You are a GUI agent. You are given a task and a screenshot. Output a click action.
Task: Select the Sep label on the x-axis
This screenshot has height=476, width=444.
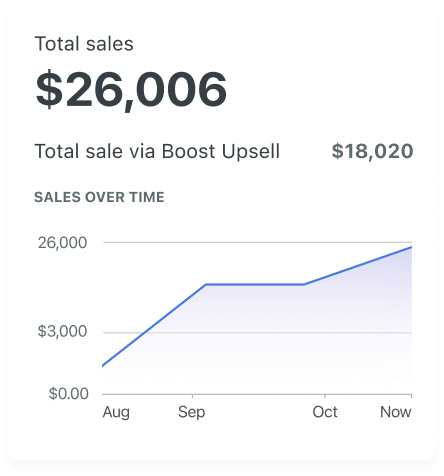pyautogui.click(x=192, y=412)
